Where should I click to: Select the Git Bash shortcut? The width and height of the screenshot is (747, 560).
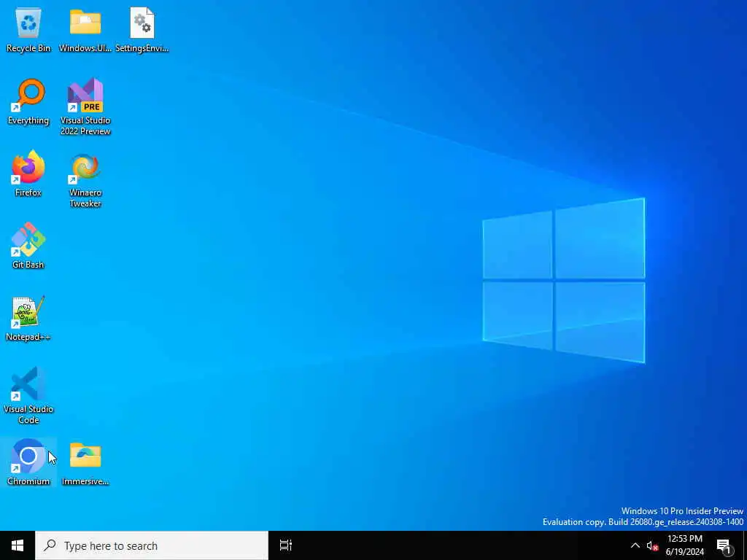click(x=28, y=246)
